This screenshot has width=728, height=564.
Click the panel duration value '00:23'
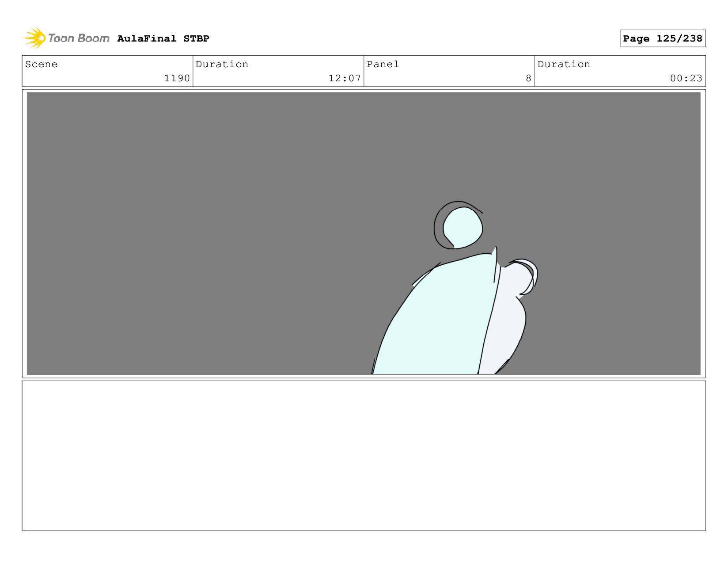[x=686, y=78]
